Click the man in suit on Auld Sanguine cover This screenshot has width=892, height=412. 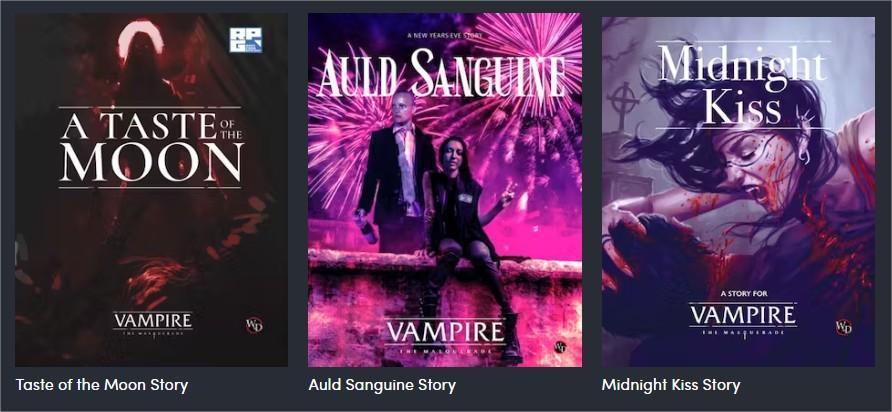397,171
